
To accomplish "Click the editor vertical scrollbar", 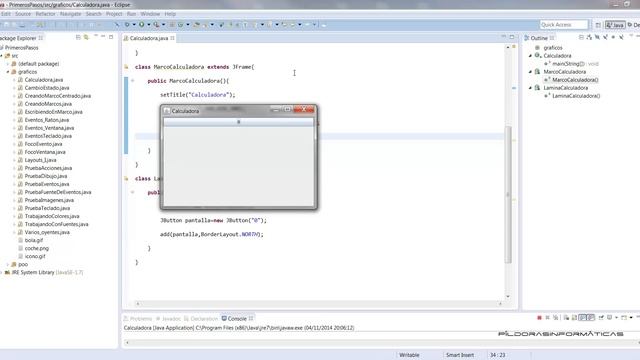I will tap(508, 195).
